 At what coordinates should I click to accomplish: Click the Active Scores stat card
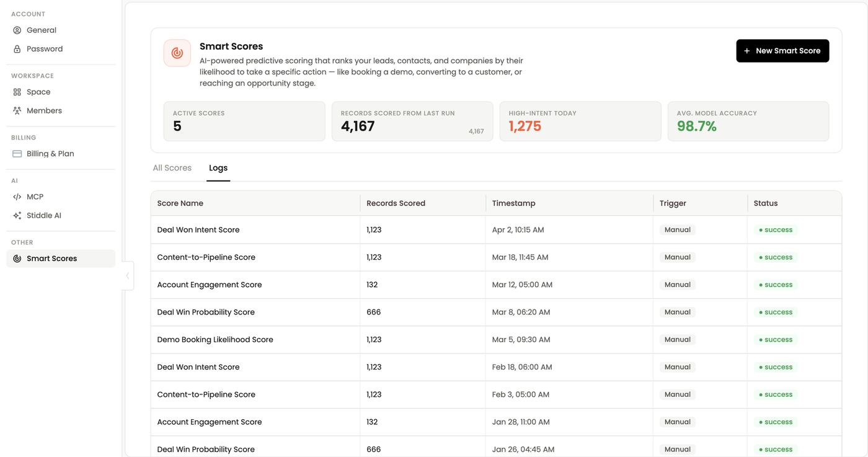pyautogui.click(x=244, y=122)
